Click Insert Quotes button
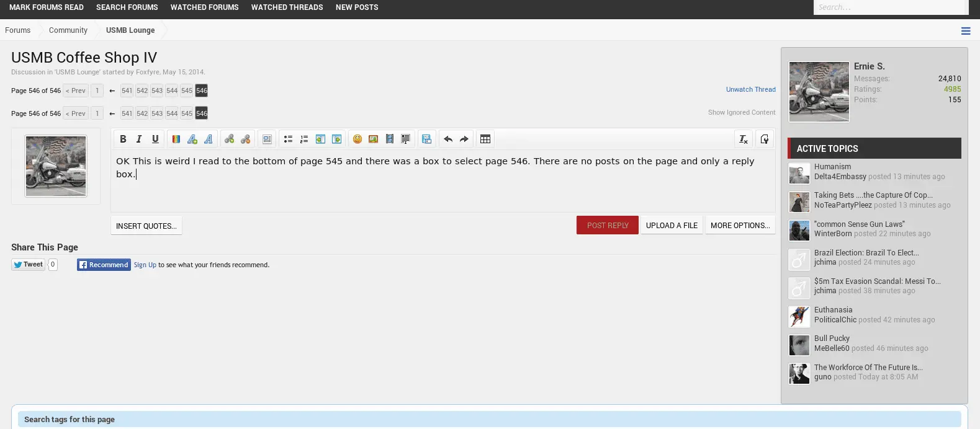The image size is (980, 429). [x=146, y=226]
